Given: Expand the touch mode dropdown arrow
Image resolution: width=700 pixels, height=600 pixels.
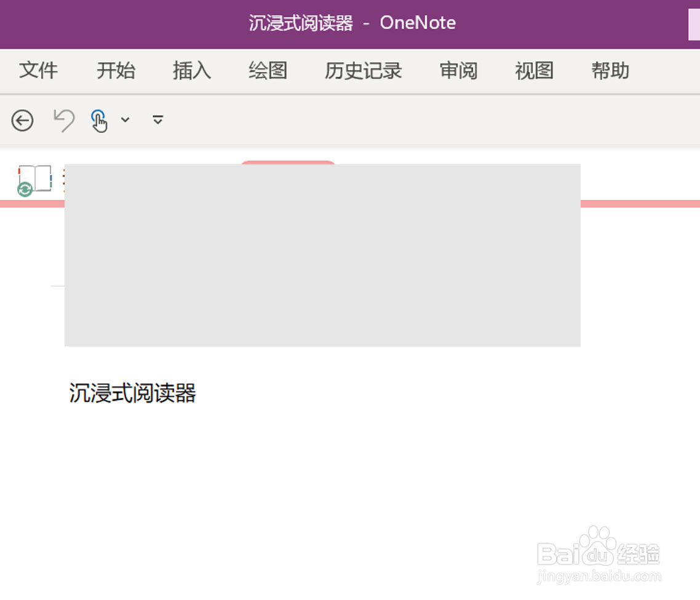Looking at the screenshot, I should (125, 120).
